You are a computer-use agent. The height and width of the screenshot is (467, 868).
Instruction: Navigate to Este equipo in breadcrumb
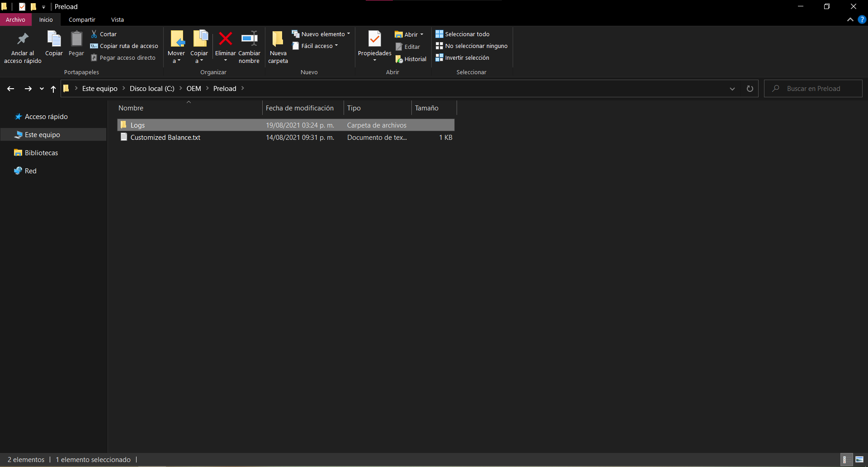coord(100,89)
